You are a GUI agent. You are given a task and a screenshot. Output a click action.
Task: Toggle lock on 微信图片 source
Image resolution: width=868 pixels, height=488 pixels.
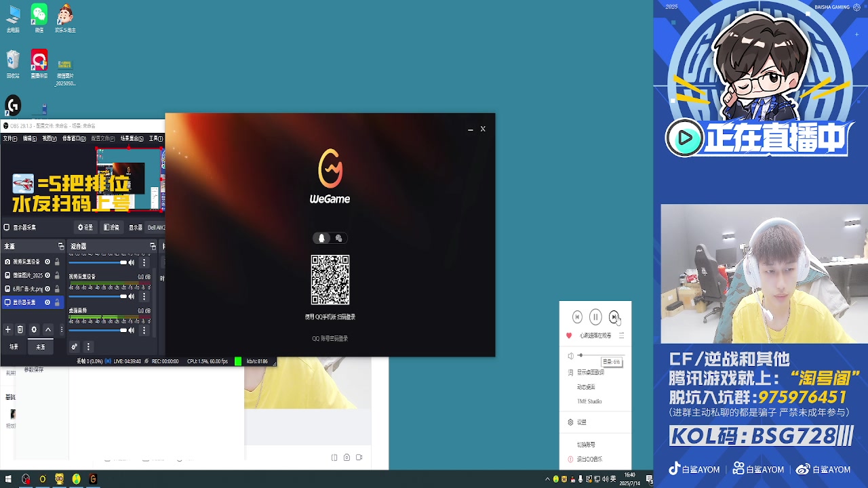[57, 275]
